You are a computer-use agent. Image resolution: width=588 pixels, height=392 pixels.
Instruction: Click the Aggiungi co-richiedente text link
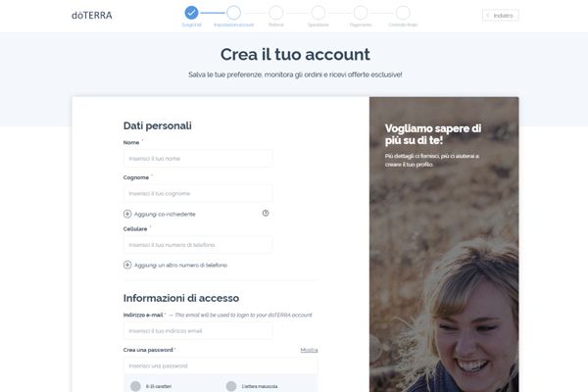click(165, 215)
